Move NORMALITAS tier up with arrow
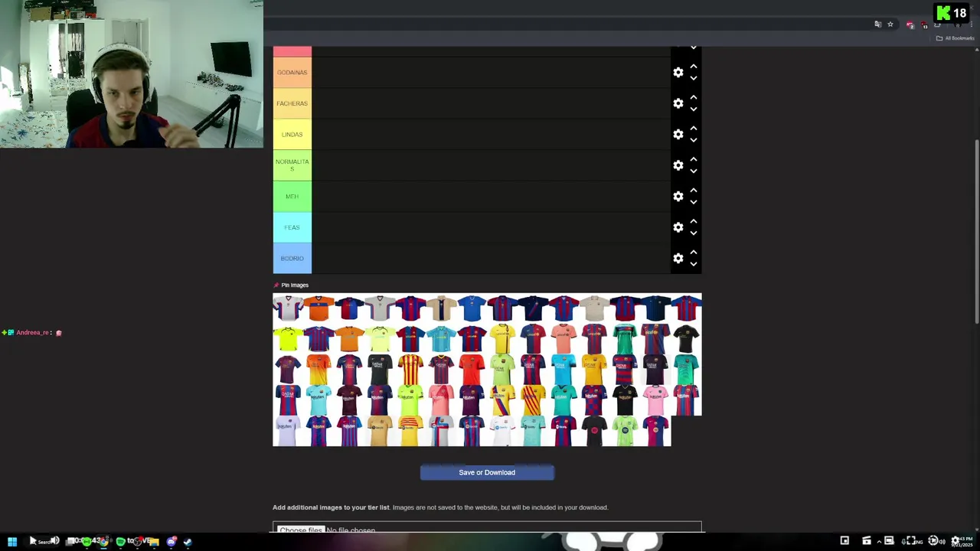The height and width of the screenshot is (551, 980). click(x=694, y=159)
